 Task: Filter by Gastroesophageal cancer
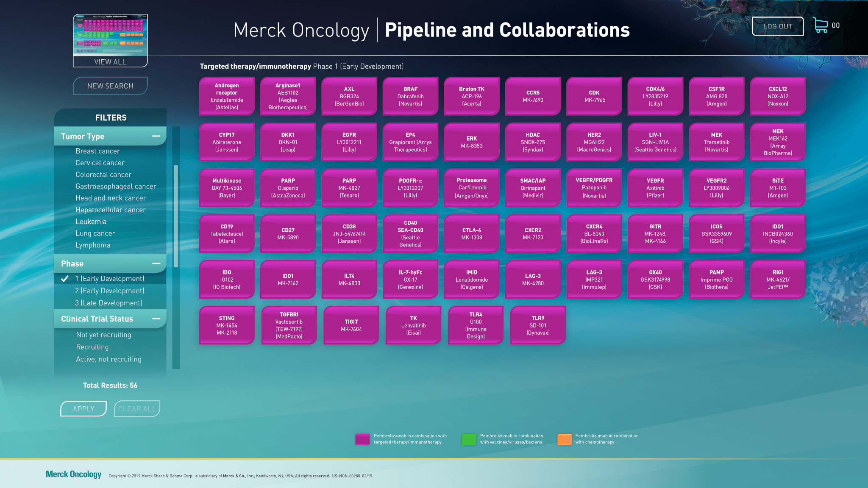[x=116, y=186]
